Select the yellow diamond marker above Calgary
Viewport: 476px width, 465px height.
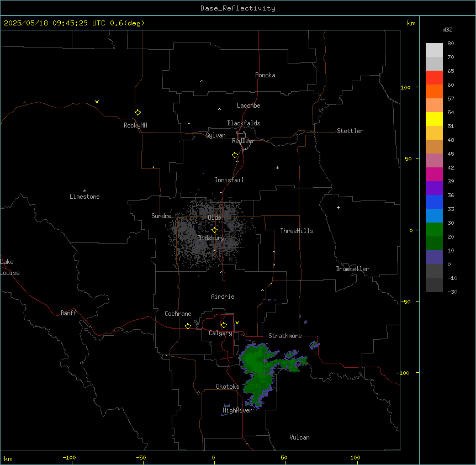tap(224, 325)
